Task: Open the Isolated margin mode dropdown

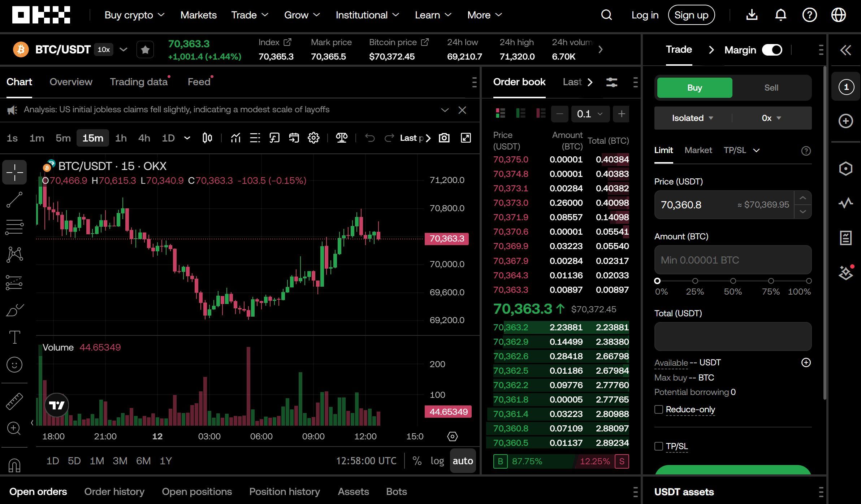Action: tap(692, 118)
